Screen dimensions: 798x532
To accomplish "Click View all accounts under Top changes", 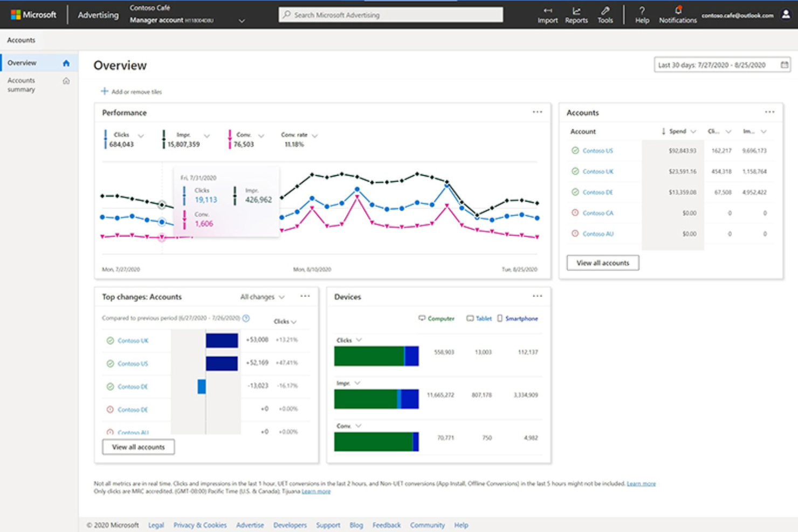I will (138, 447).
